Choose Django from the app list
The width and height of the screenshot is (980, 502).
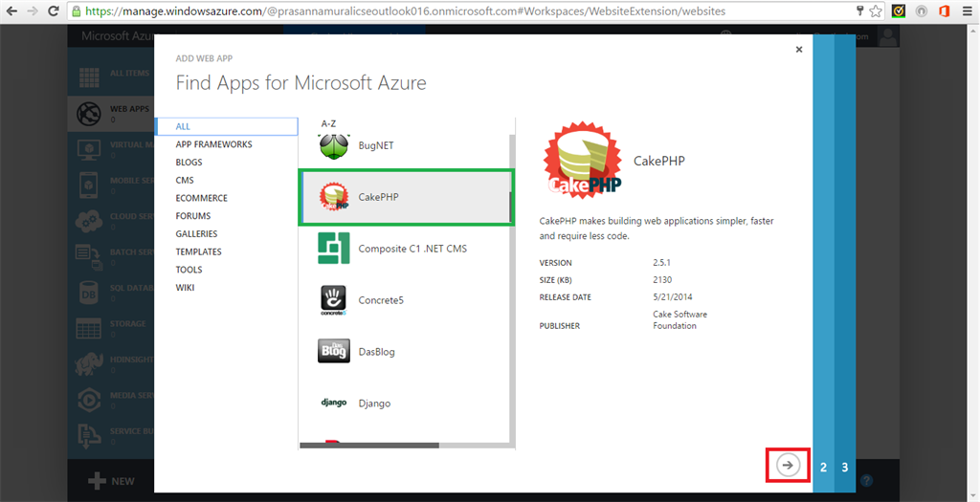click(x=374, y=404)
